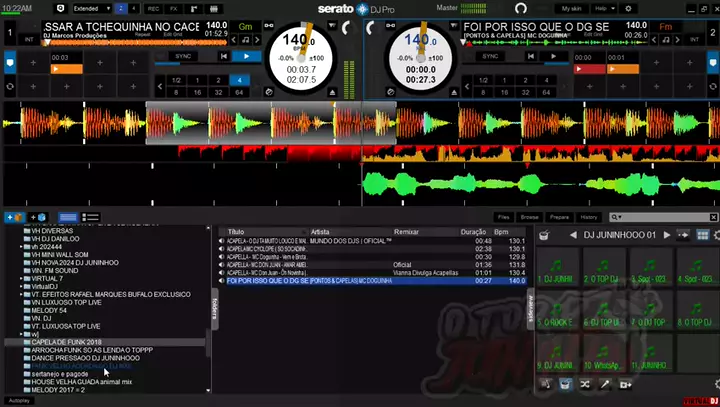
Task: Click the Gm key display on deck 1
Action: (x=245, y=27)
